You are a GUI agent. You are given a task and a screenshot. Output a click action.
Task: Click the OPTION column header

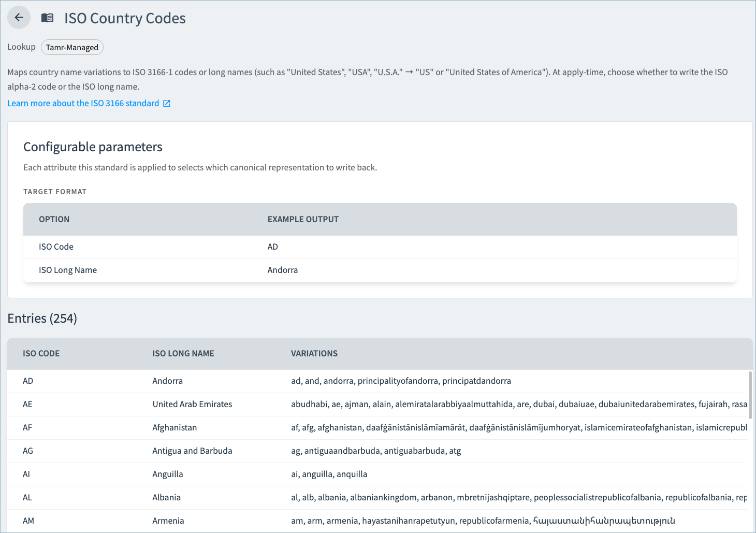(54, 219)
